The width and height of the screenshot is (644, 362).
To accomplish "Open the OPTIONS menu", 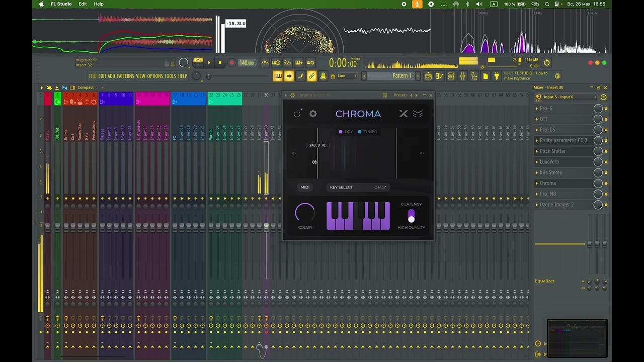I will coord(155,76).
